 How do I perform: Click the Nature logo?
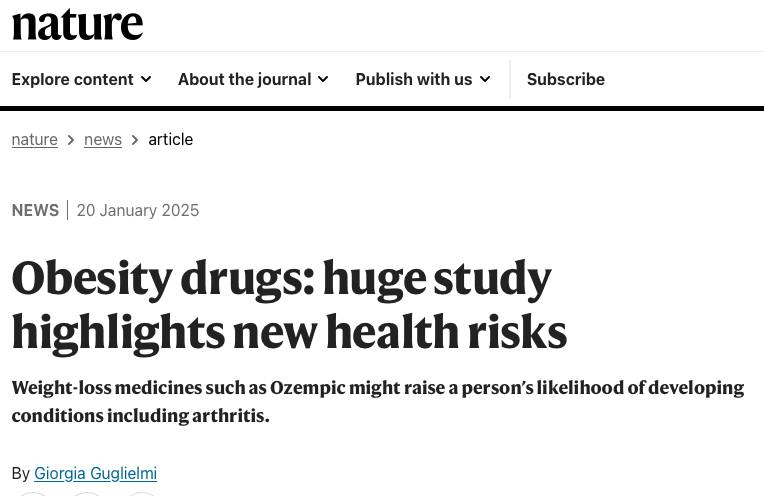point(77,25)
